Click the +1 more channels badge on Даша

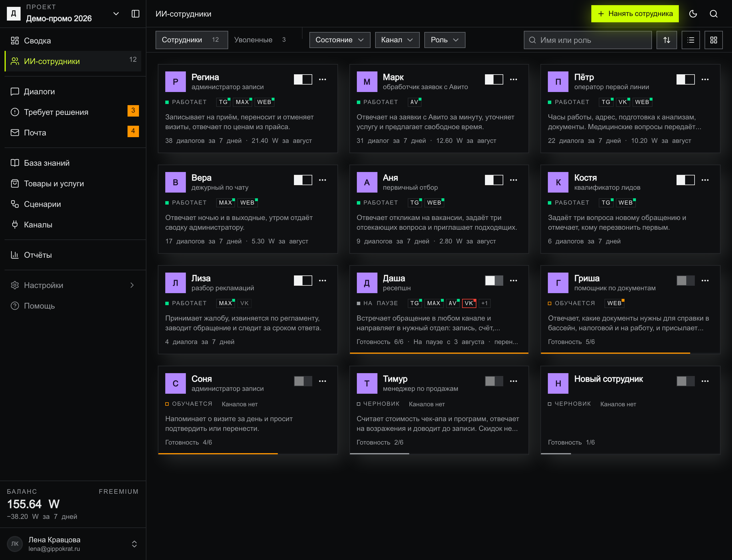[x=485, y=303]
